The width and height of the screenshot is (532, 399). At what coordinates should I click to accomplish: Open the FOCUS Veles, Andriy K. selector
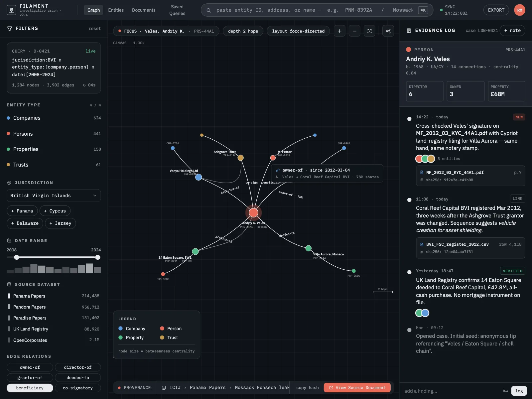click(x=166, y=31)
